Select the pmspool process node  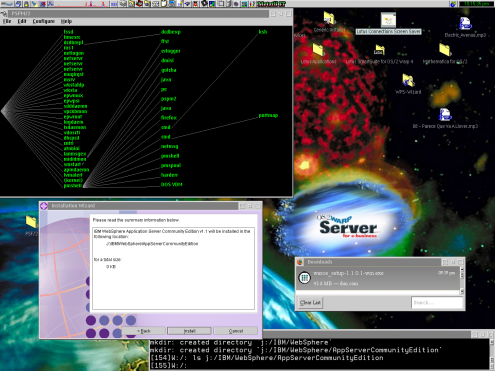pyautogui.click(x=171, y=166)
